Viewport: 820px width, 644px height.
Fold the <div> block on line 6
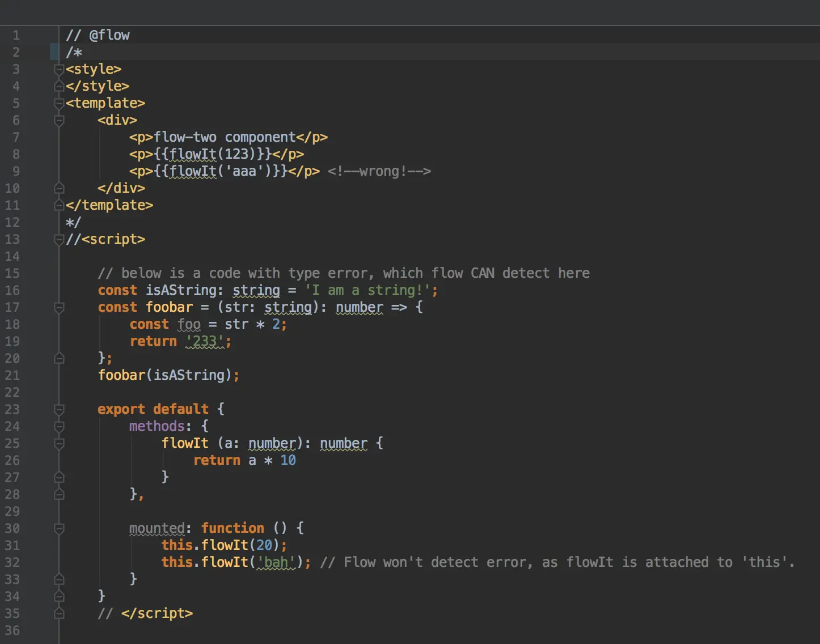pyautogui.click(x=59, y=120)
